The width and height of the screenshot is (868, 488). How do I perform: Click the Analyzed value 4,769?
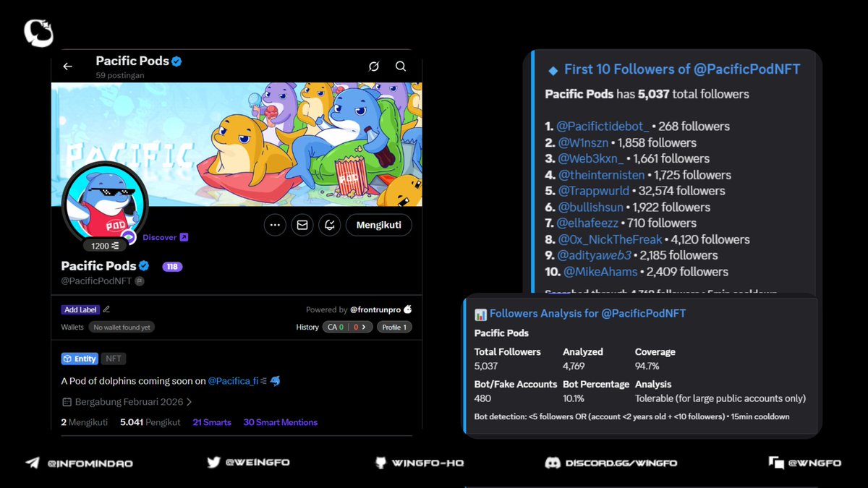[575, 366]
